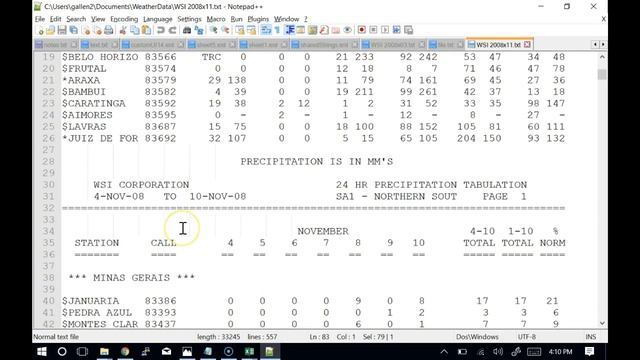Open the Settings menu
The width and height of the screenshot is (640, 360).
click(189, 19)
